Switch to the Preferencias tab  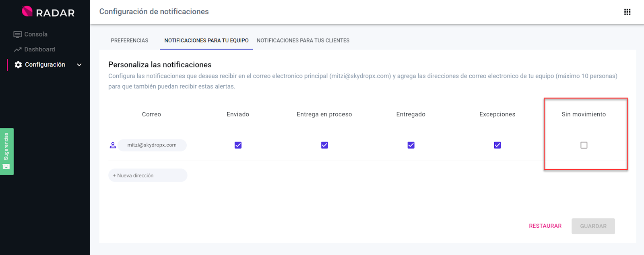(130, 41)
